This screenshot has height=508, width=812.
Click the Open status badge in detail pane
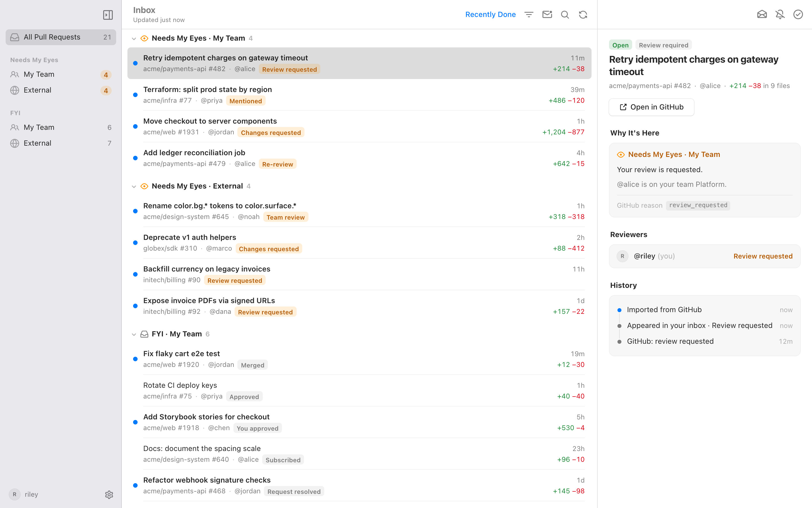pyautogui.click(x=620, y=45)
